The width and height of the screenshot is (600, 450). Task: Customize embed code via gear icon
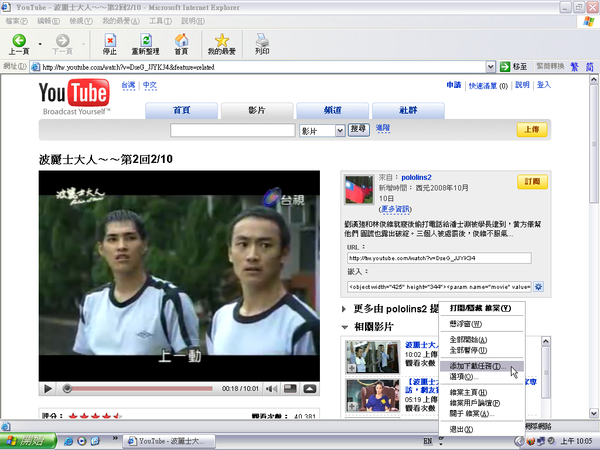[x=538, y=287]
